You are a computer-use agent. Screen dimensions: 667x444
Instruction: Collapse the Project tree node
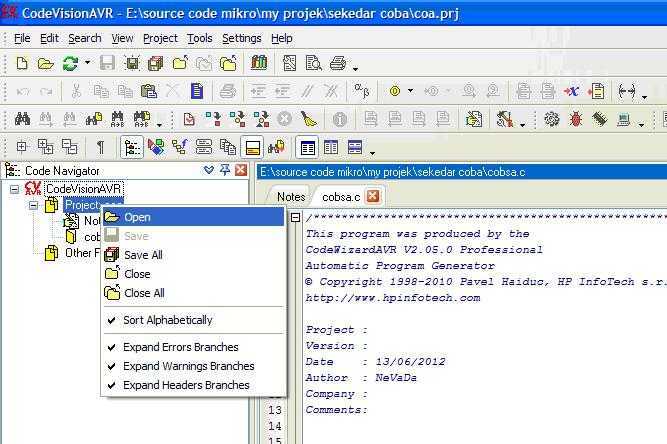point(33,206)
